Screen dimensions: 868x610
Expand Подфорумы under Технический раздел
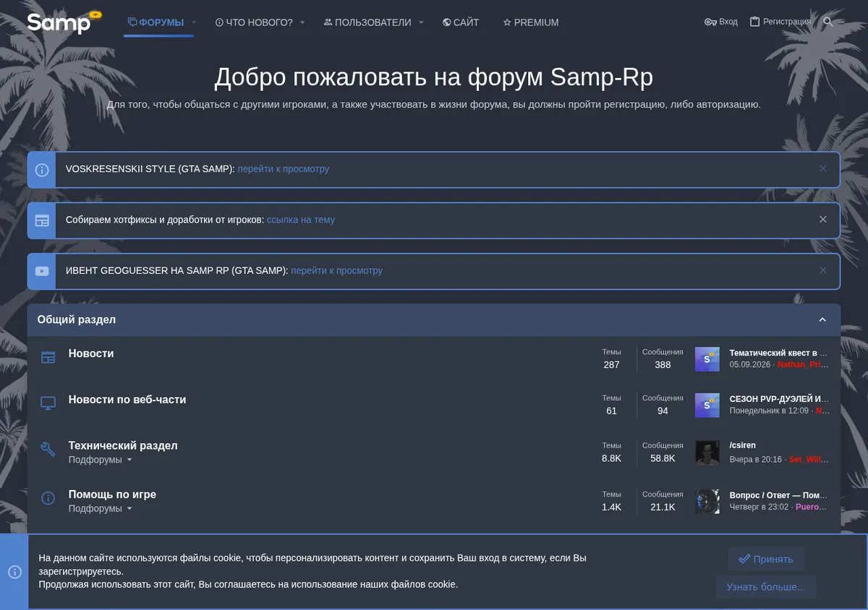point(101,460)
